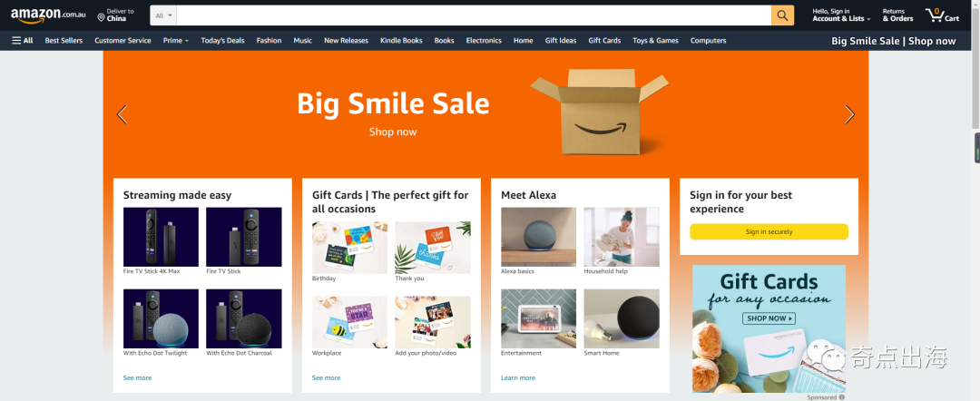Click the Sponsored info icon

(x=842, y=397)
